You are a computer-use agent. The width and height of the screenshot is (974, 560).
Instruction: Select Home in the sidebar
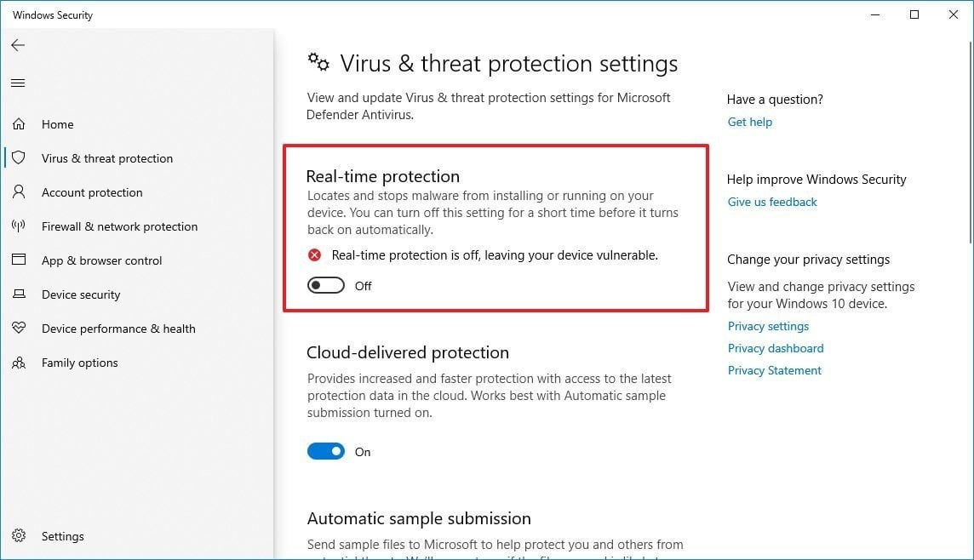[57, 124]
